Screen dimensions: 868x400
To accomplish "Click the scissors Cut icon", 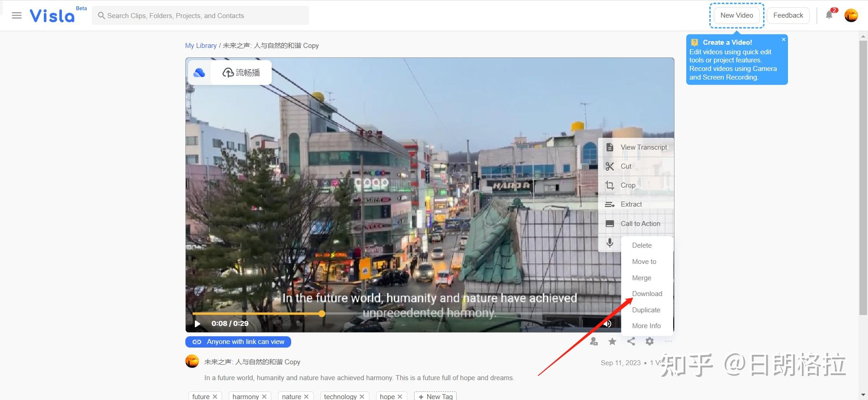I will click(x=610, y=166).
